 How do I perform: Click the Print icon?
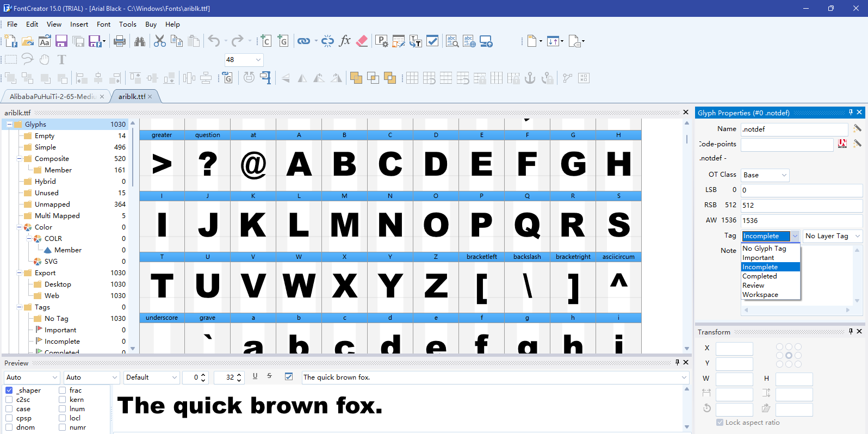coord(120,41)
